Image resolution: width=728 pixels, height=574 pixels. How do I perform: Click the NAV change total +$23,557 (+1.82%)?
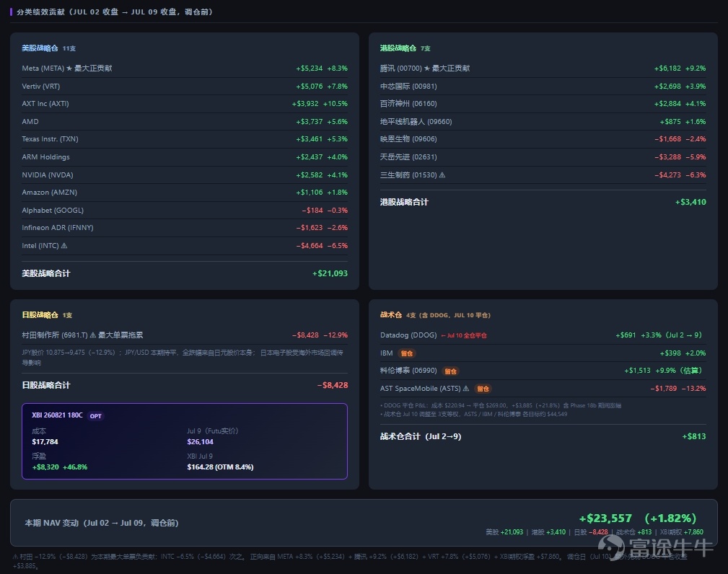point(637,518)
